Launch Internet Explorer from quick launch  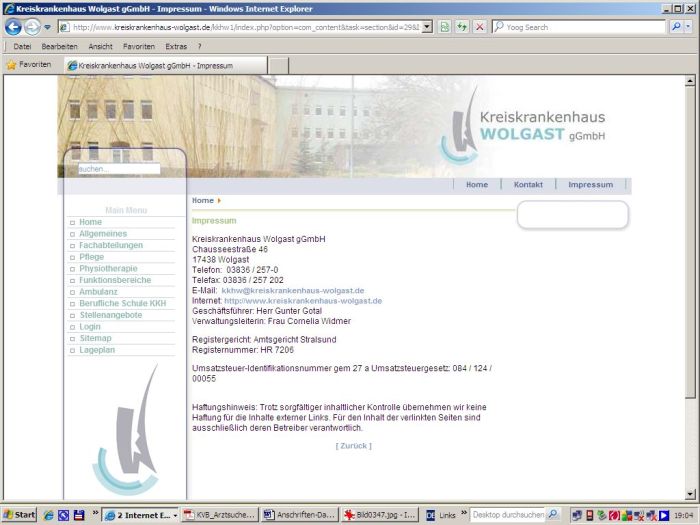(x=48, y=515)
